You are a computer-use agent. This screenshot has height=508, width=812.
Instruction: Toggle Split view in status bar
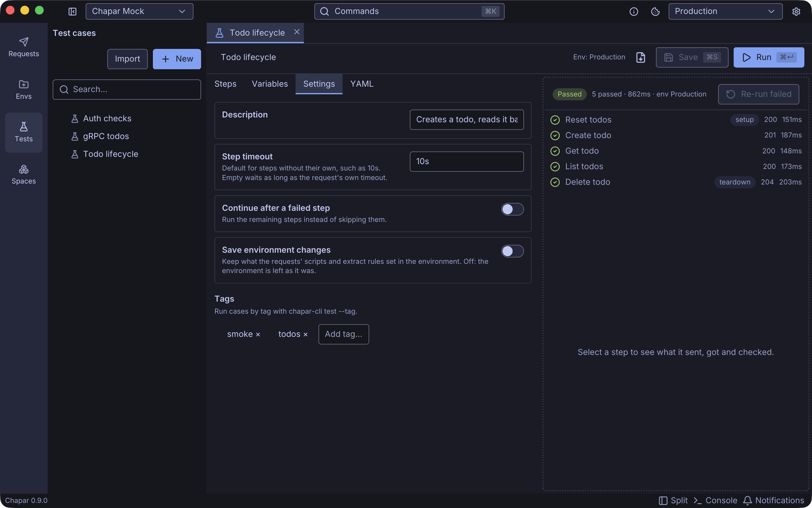click(x=673, y=500)
